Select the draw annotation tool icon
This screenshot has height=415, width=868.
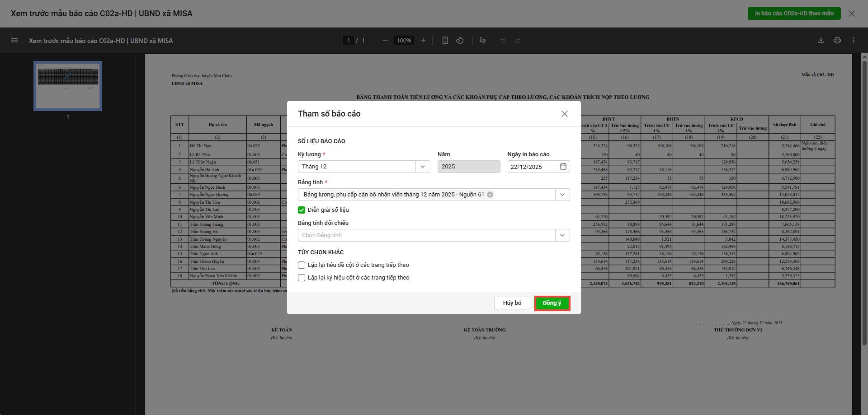coord(482,41)
